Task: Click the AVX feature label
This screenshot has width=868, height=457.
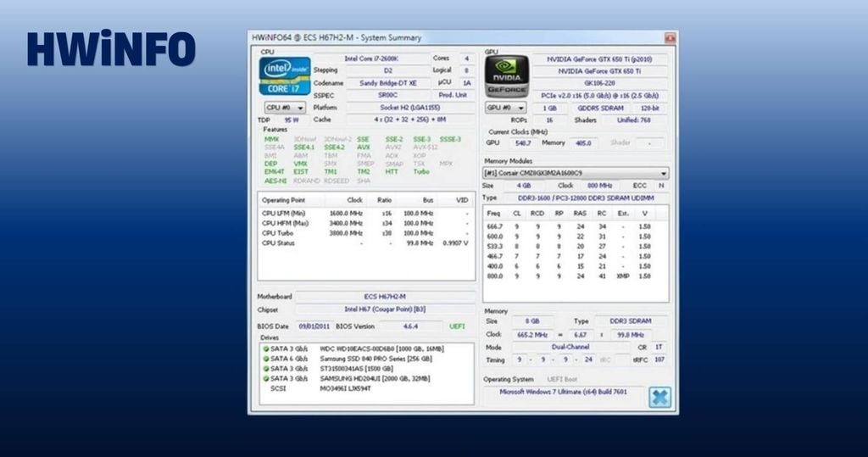Action: click(x=363, y=148)
